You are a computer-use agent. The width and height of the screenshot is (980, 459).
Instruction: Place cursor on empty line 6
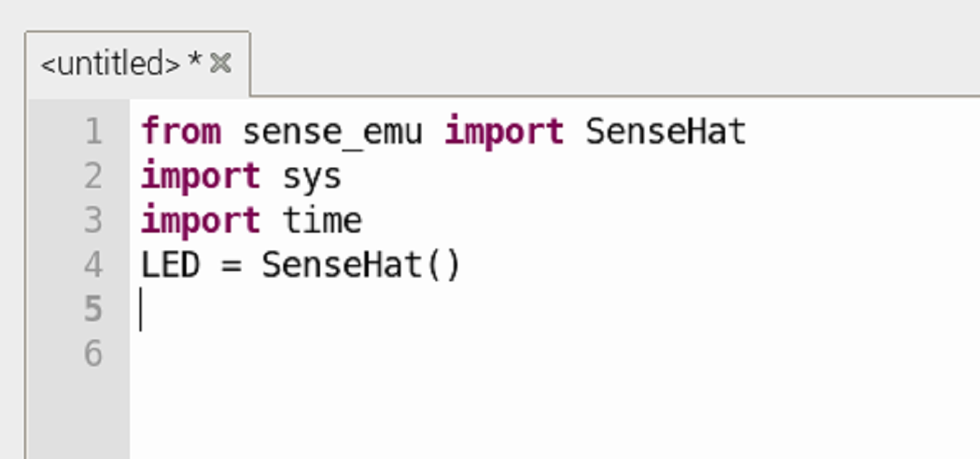[306, 353]
